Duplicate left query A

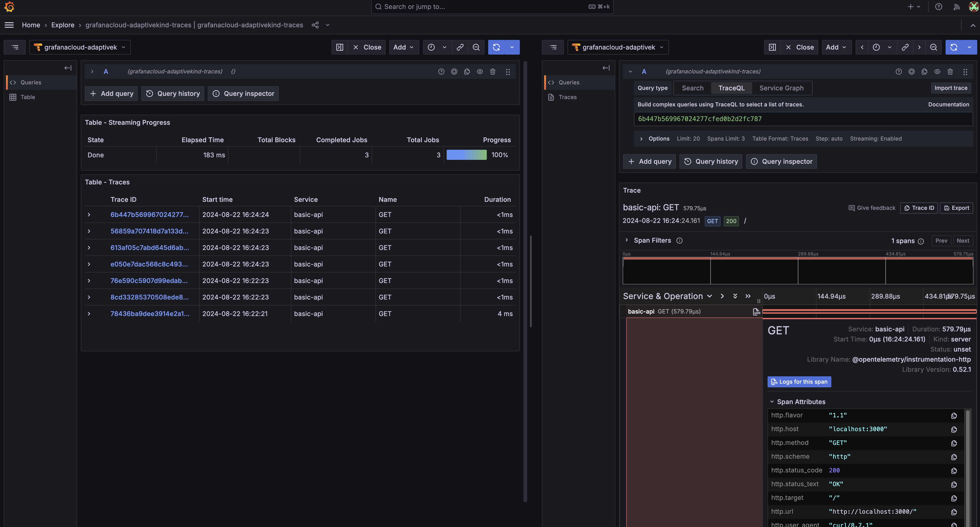(467, 72)
